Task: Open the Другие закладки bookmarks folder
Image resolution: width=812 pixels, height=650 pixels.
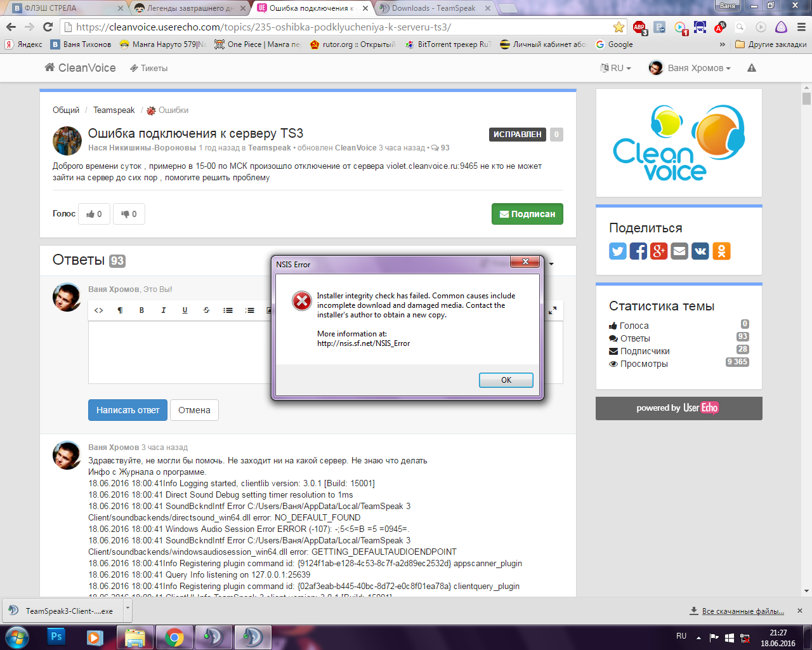Action: pyautogui.click(x=771, y=44)
